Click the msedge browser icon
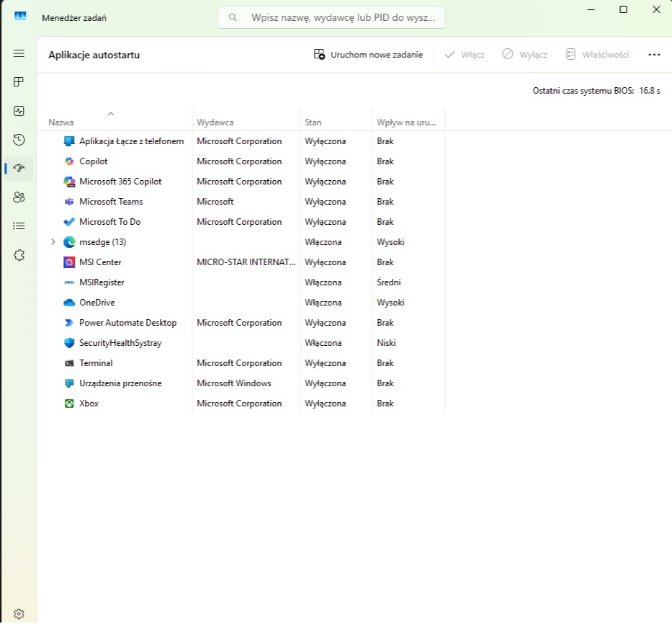 tap(69, 242)
